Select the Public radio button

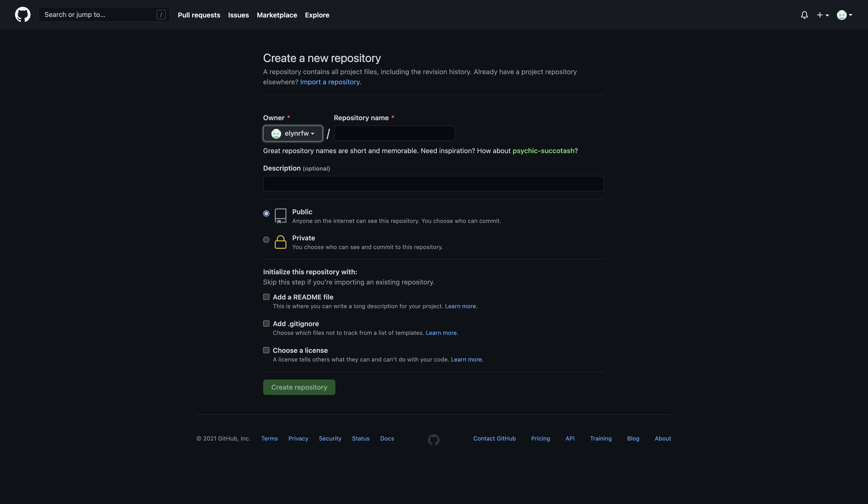(x=266, y=213)
